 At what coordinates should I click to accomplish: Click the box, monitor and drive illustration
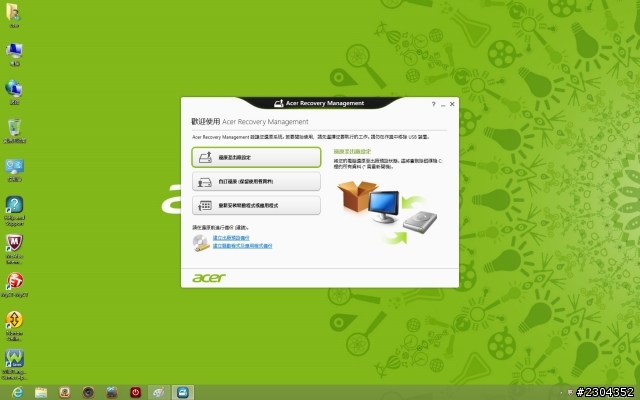click(x=387, y=212)
